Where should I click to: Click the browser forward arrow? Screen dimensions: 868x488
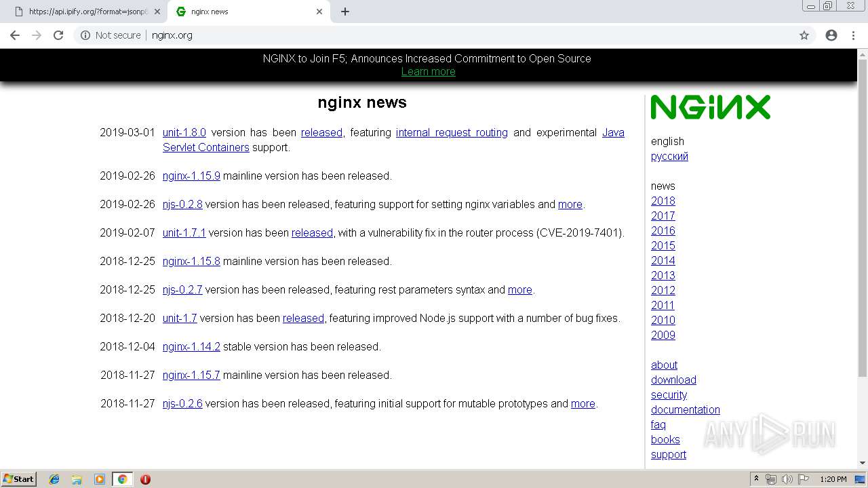point(37,35)
